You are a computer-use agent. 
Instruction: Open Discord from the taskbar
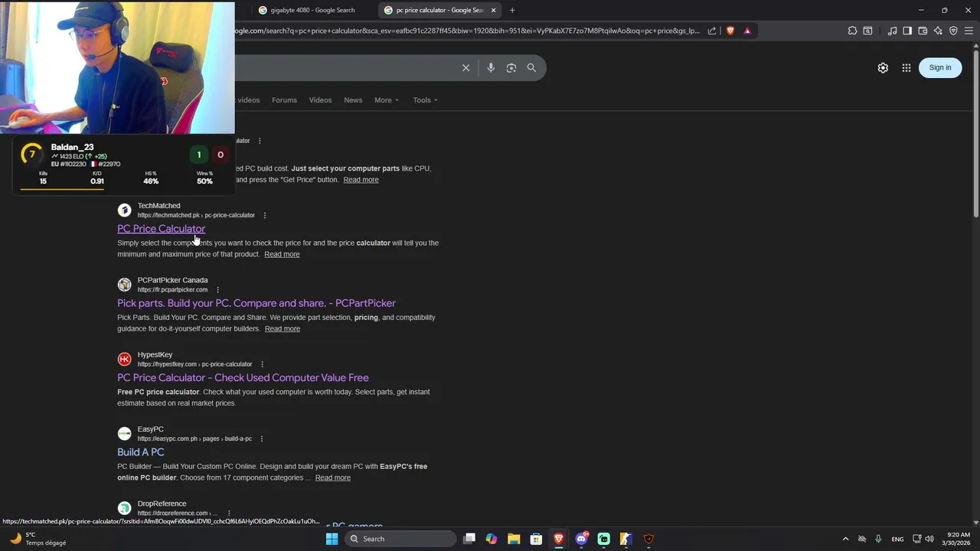pos(581,539)
